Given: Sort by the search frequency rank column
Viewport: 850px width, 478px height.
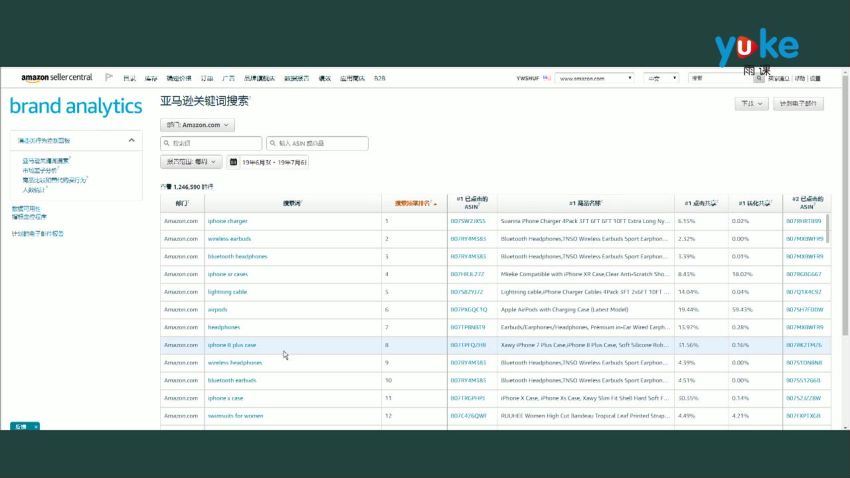Looking at the screenshot, I should (x=414, y=203).
